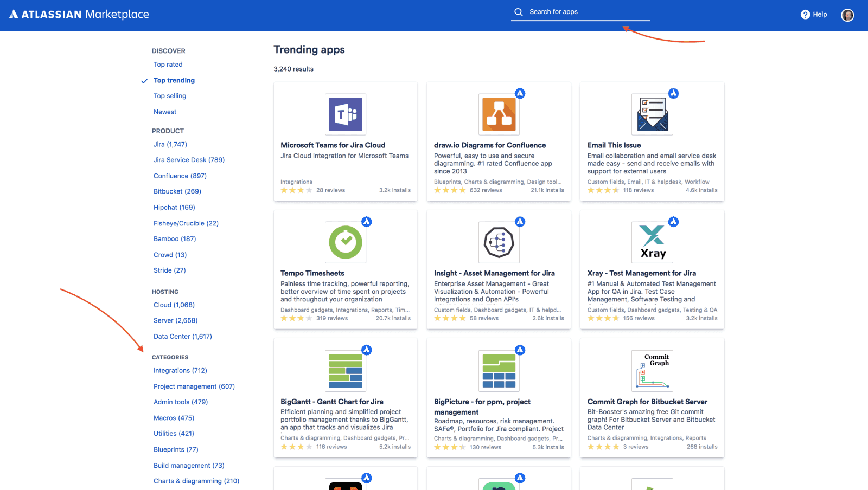Filter by Stride (27)
Screen dimensions: 868x490
pos(170,270)
